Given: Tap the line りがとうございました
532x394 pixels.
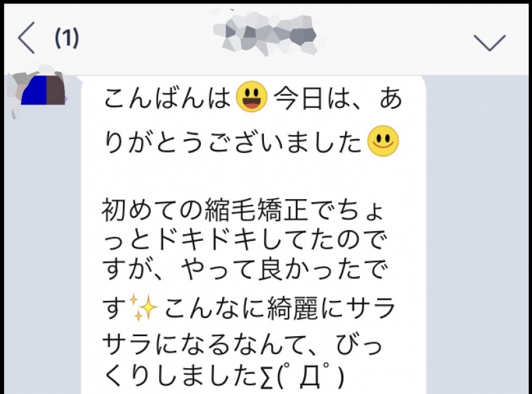Looking at the screenshot, I should [x=232, y=142].
